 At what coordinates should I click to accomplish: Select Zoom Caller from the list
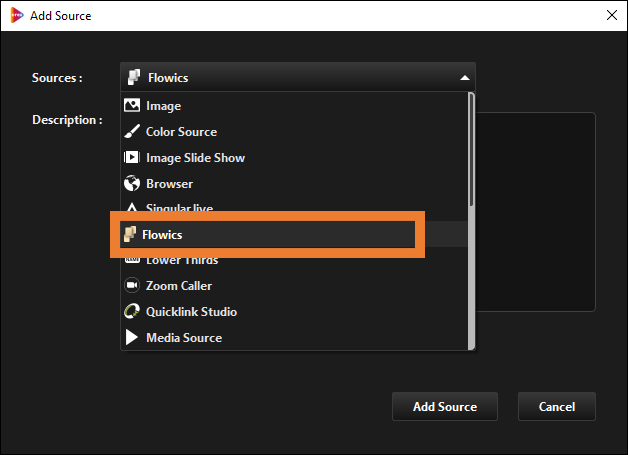tap(294, 286)
